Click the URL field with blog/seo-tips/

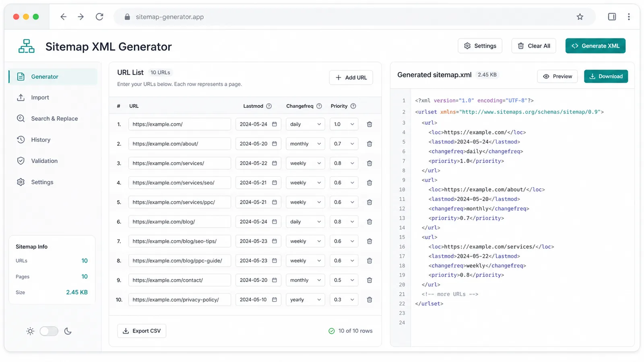(180, 241)
